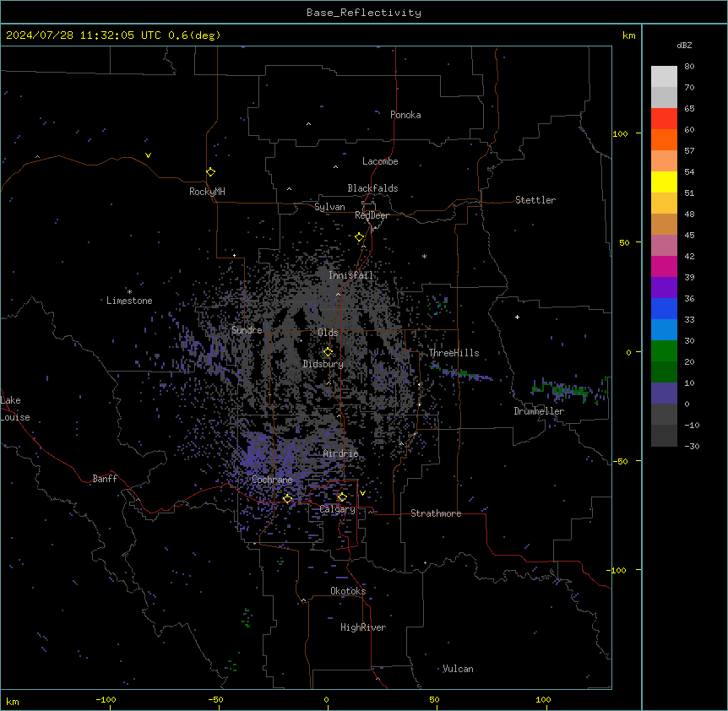
Task: Click the Drumheller town label
Action: 539,411
